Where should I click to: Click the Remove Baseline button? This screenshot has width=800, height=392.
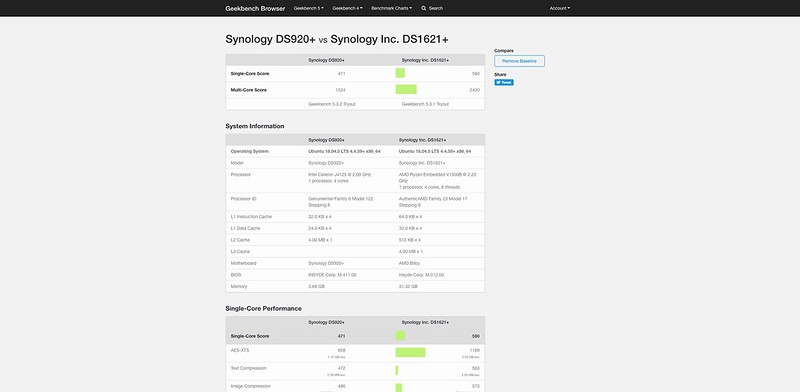[x=519, y=61]
